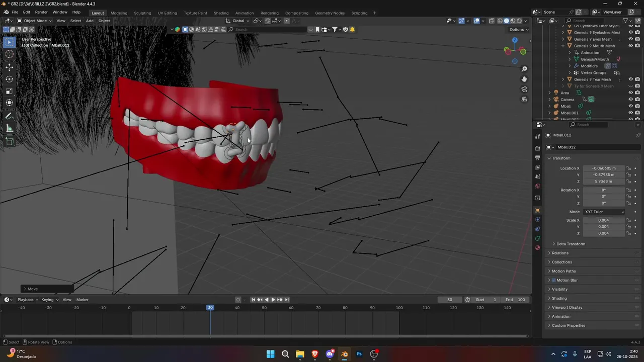Open the Tool properties tab

coord(537,137)
